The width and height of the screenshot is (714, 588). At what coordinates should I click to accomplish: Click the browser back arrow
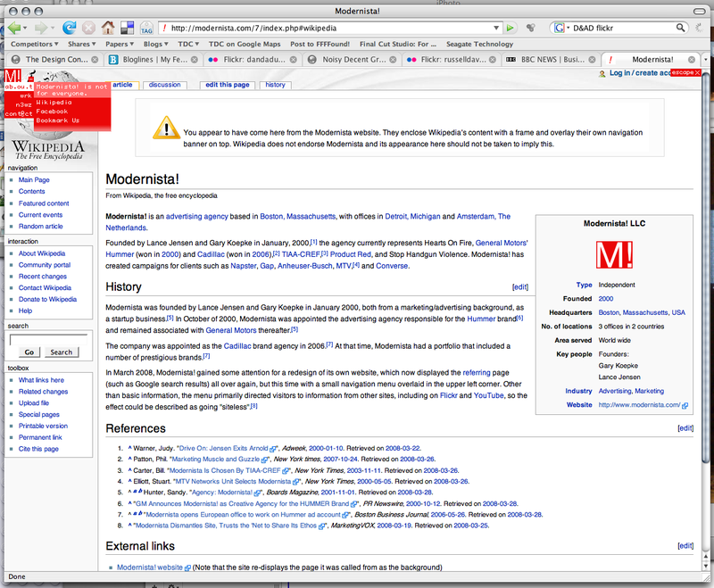click(x=13, y=28)
